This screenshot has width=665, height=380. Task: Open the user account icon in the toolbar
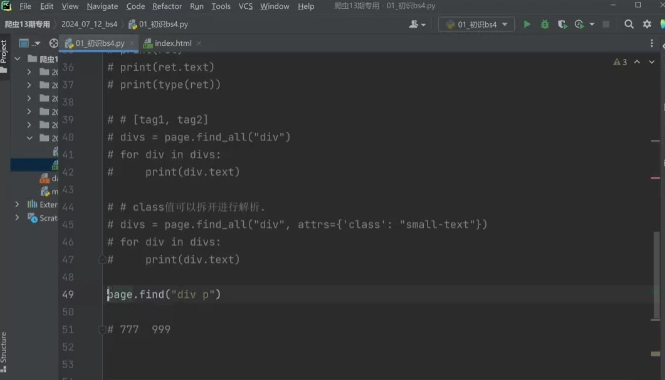[417, 25]
